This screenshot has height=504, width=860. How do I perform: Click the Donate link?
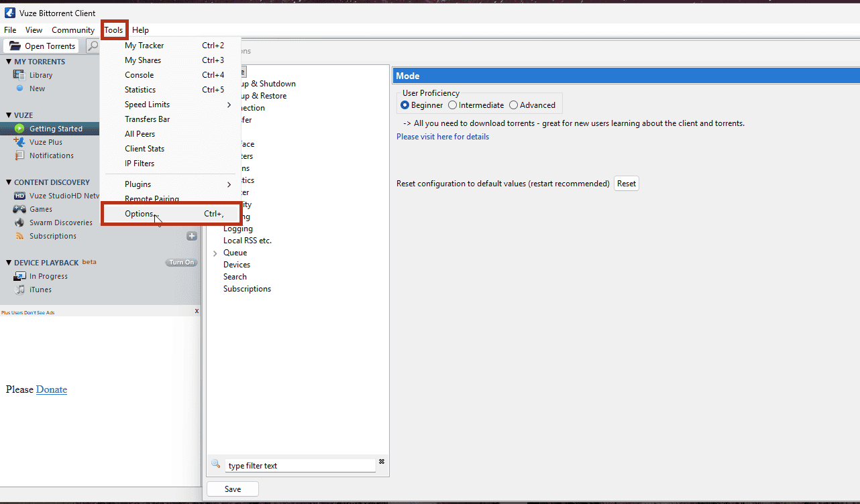[x=52, y=389]
